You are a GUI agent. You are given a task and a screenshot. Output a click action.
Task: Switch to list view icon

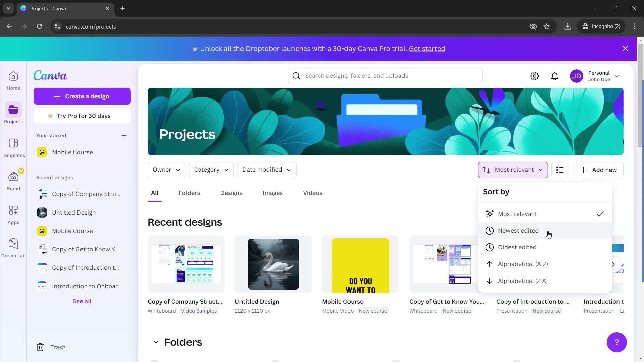(560, 170)
